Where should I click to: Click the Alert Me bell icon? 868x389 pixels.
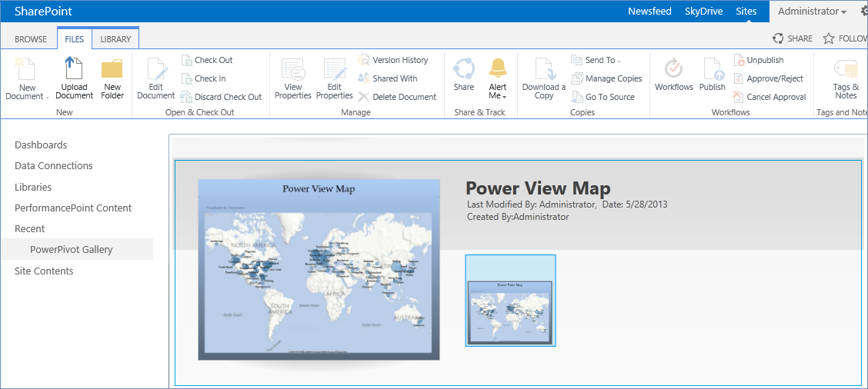pyautogui.click(x=498, y=68)
